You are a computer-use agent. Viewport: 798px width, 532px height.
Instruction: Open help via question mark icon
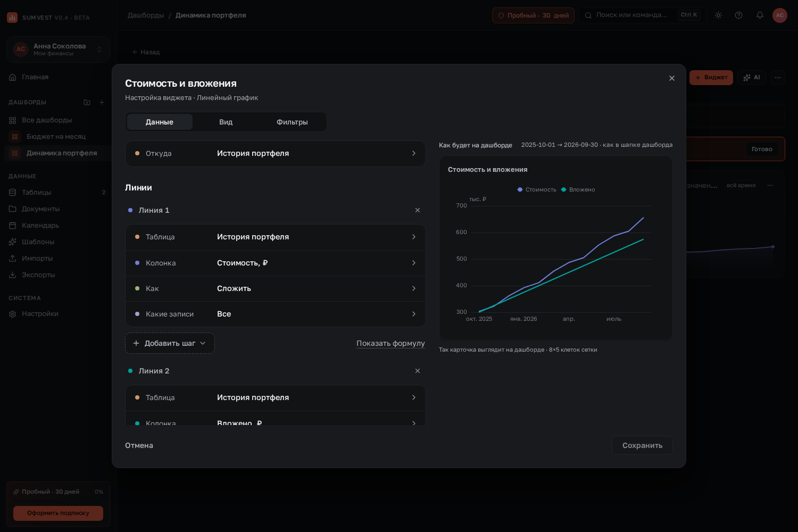[x=738, y=15]
